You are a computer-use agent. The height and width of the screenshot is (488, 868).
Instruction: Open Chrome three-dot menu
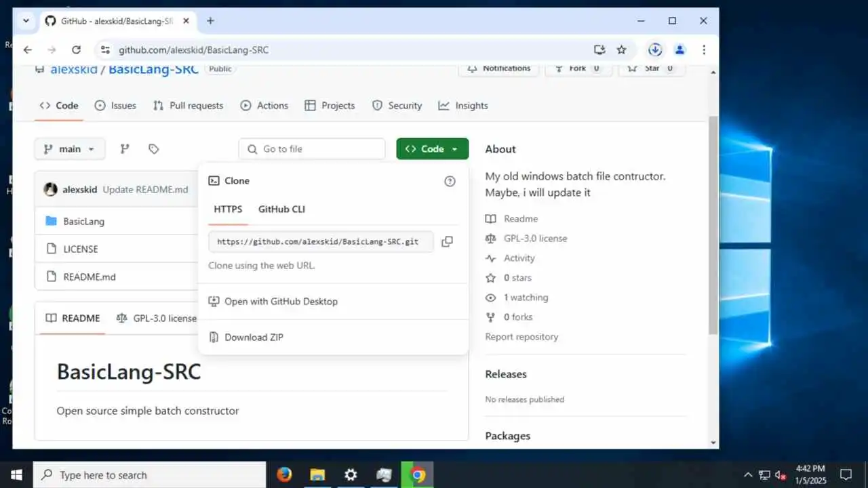(x=704, y=49)
